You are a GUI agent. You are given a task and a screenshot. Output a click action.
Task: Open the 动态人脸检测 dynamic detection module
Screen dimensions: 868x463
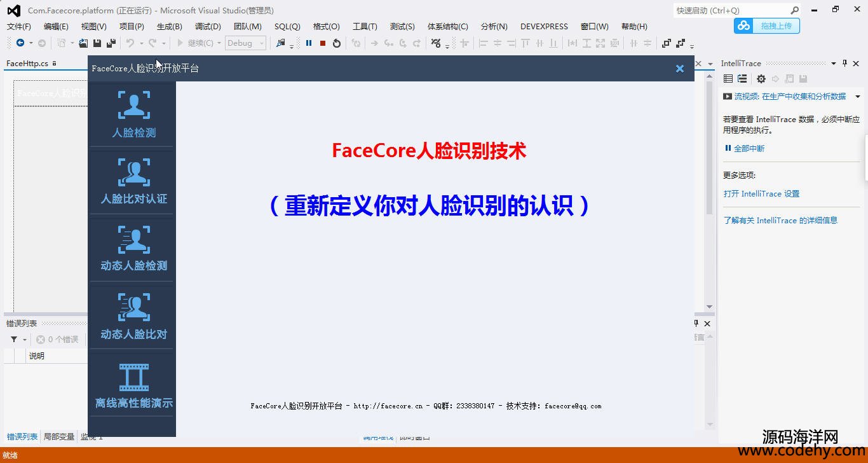coord(133,248)
